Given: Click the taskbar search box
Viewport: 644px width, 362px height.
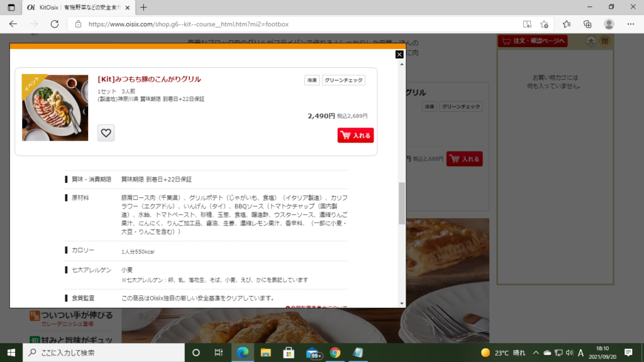Looking at the screenshot, I should pyautogui.click(x=104, y=353).
